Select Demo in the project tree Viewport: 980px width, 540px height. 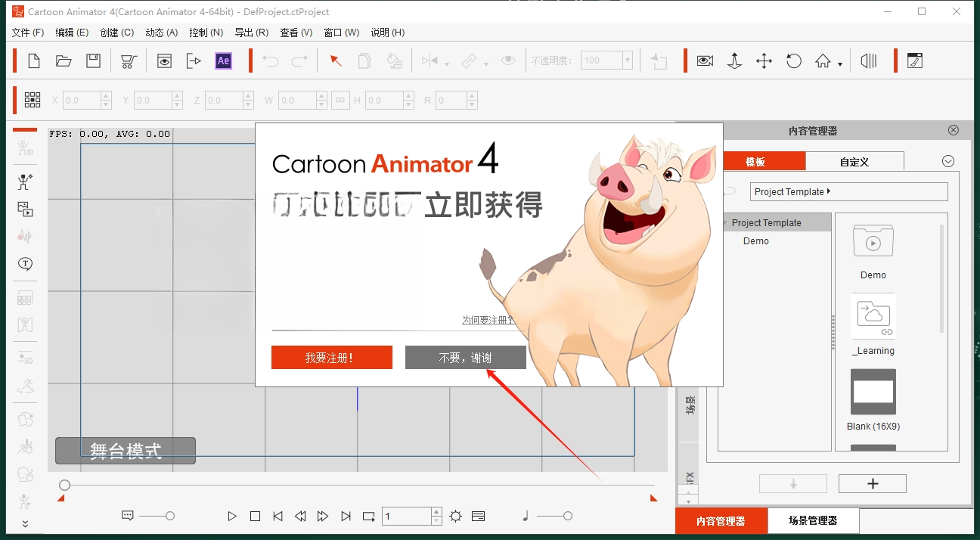click(755, 241)
